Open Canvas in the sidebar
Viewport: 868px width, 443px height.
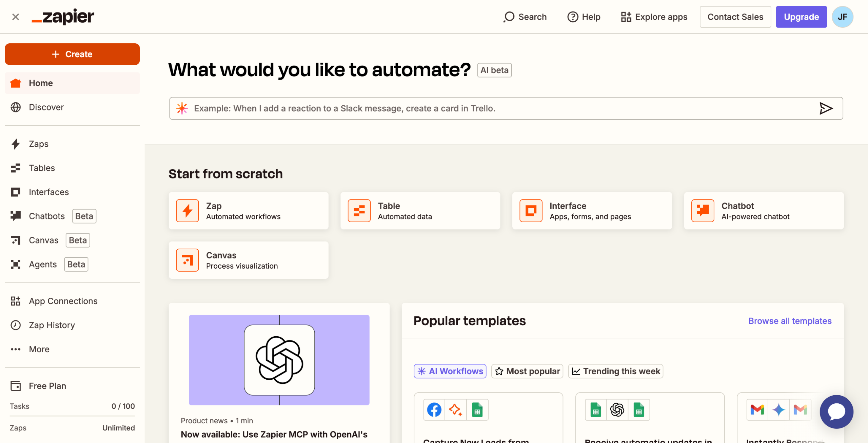point(72,240)
